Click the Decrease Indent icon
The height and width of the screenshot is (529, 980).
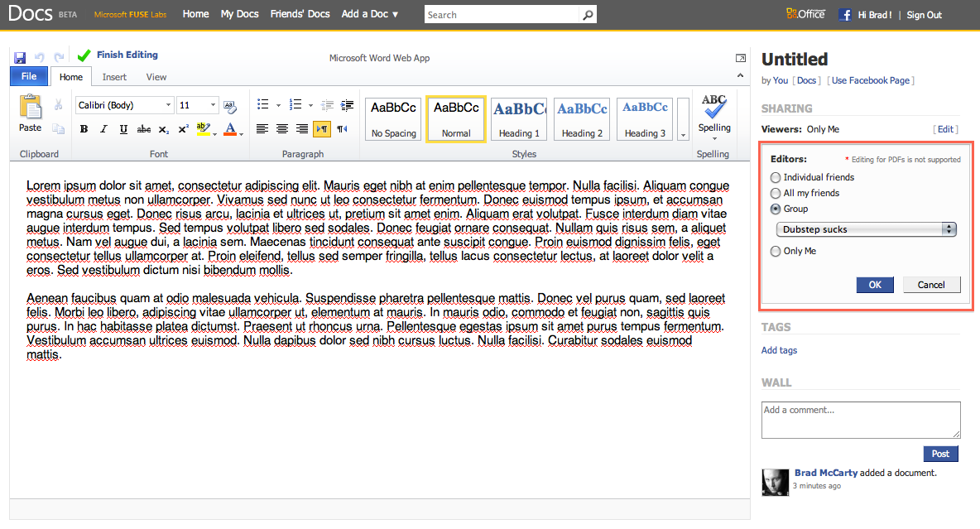[327, 105]
